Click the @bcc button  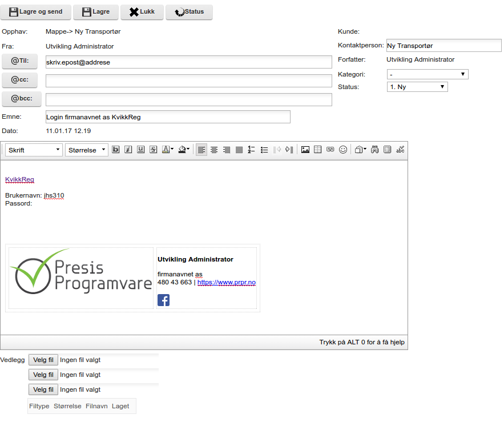click(22, 99)
